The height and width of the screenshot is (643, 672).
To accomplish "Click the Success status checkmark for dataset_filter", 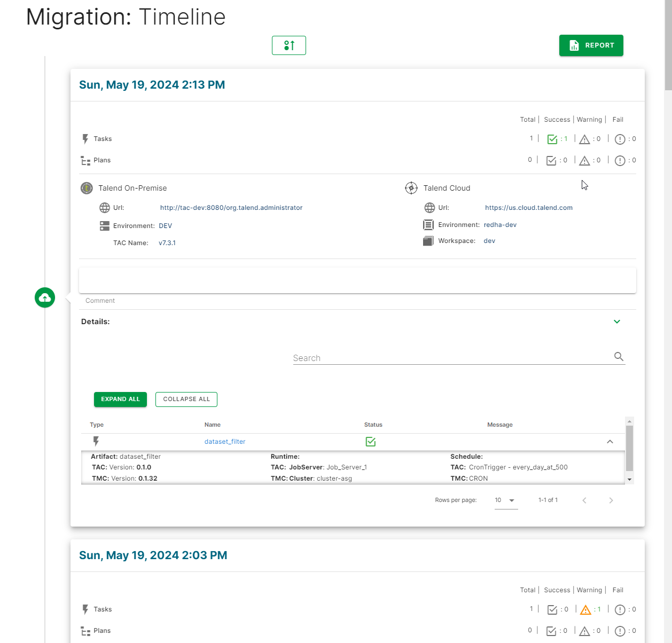I will 370,442.
